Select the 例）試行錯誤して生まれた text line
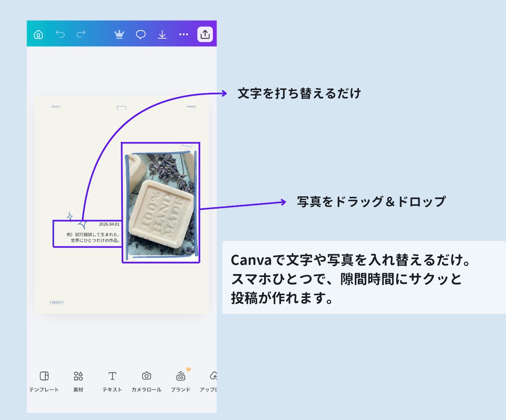506x420 pixels. point(93,234)
